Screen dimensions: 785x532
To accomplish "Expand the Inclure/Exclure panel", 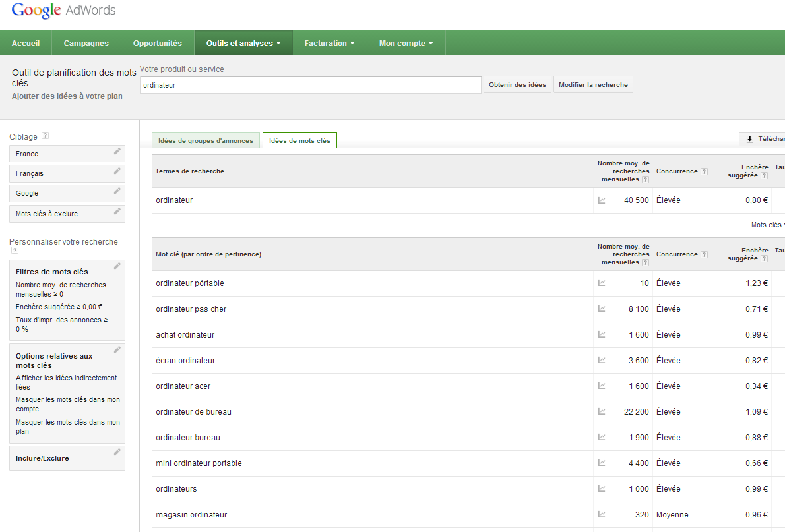I will pyautogui.click(x=67, y=458).
